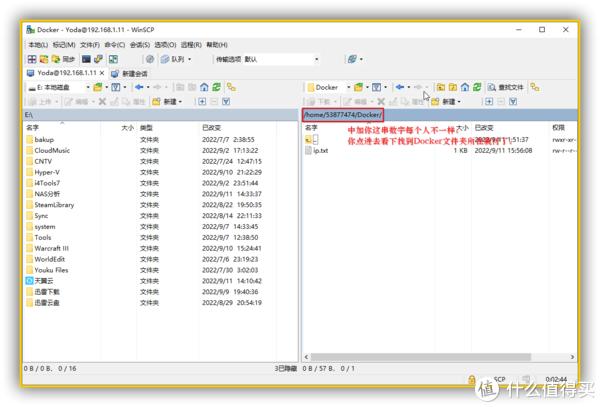Image resolution: width=600 pixels, height=407 pixels.
Task: Click the 同步 synchronize button
Action: pos(63,59)
